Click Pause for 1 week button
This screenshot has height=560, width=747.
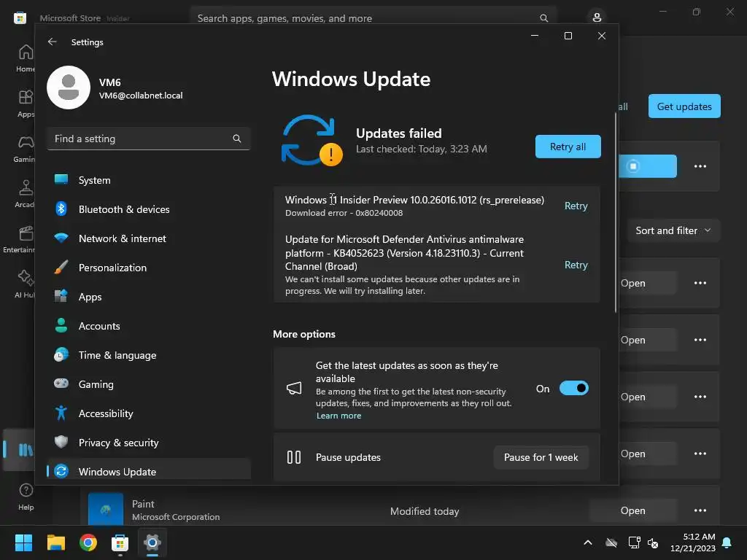click(541, 457)
